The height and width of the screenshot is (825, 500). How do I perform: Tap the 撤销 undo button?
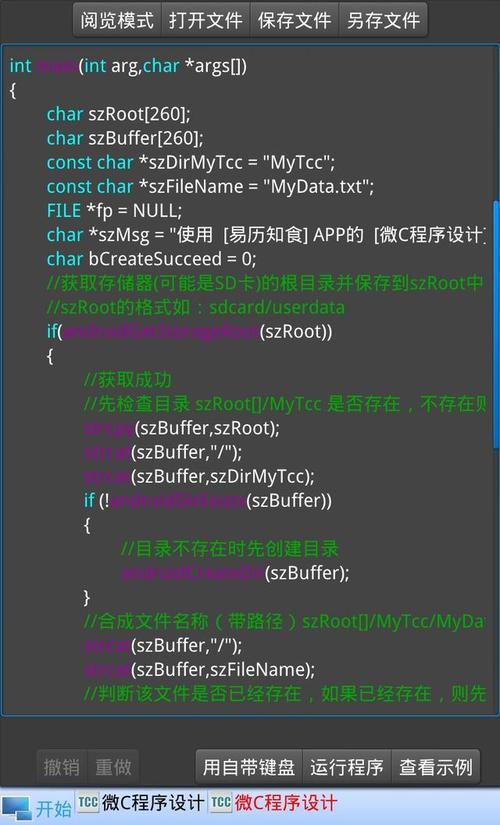[62, 767]
